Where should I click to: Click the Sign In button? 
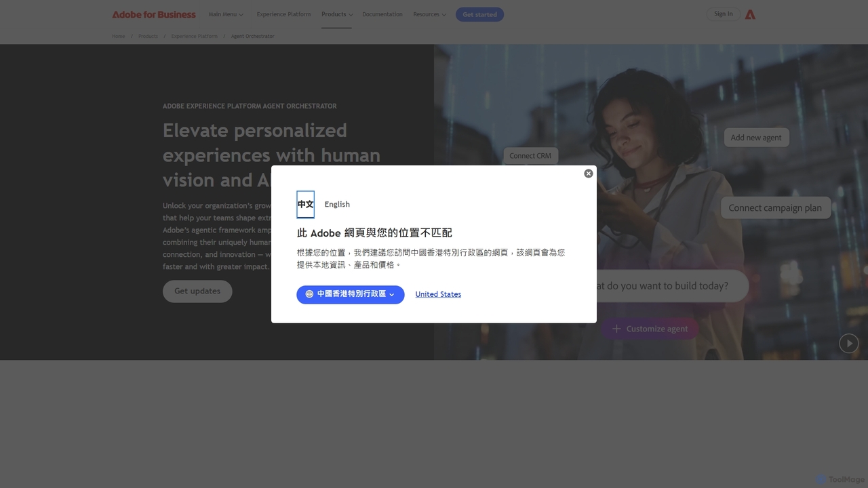pyautogui.click(x=724, y=14)
